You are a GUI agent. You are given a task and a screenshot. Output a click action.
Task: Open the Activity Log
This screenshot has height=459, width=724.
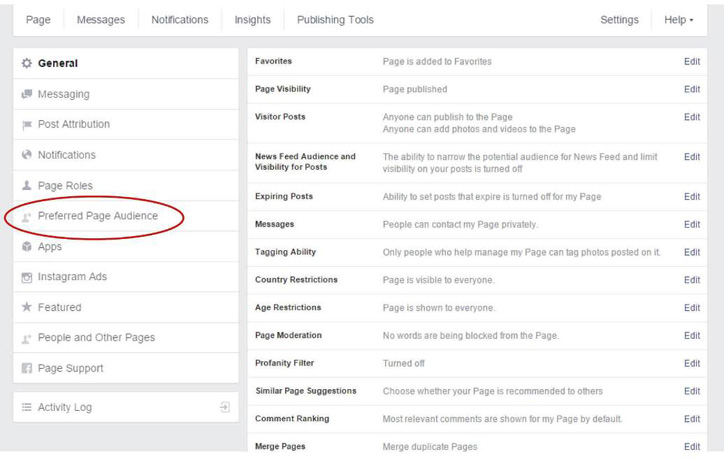pyautogui.click(x=126, y=407)
